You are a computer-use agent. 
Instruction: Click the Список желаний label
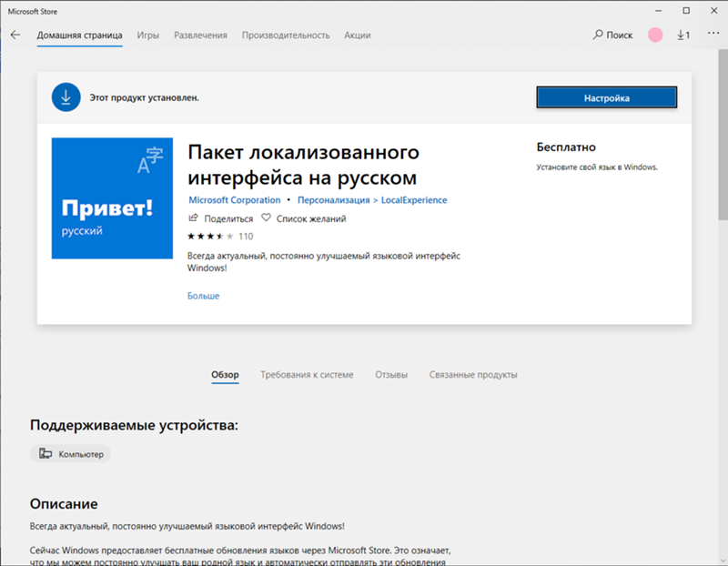click(x=311, y=218)
